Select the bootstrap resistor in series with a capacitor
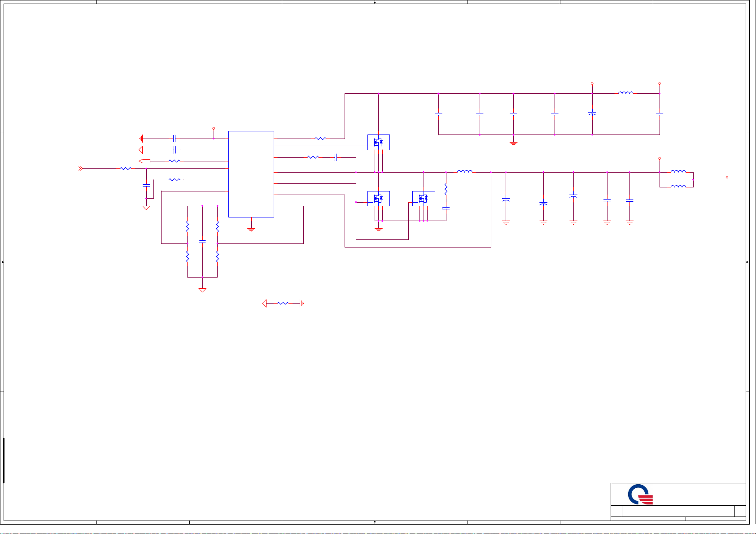This screenshot has width=756, height=534. [x=313, y=157]
